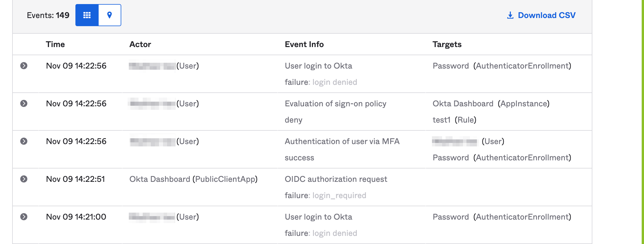Click the Time column header
This screenshot has width=644, height=244.
click(x=55, y=44)
